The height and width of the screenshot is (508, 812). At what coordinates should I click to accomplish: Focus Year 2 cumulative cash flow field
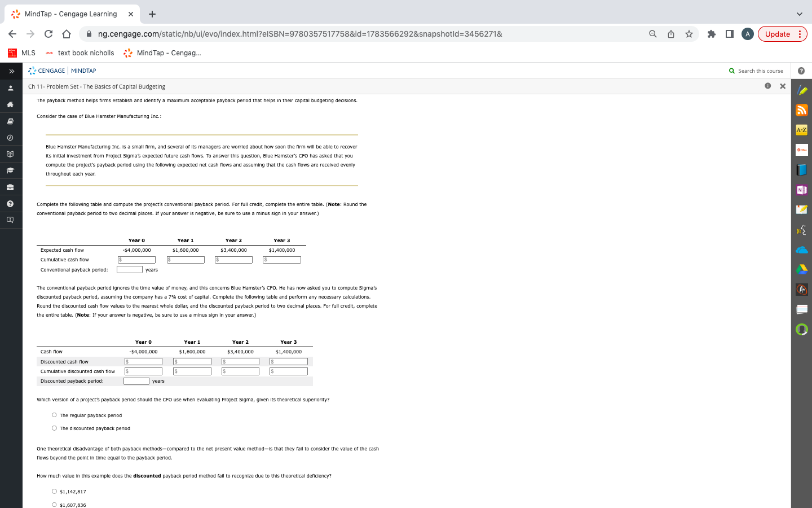233,260
